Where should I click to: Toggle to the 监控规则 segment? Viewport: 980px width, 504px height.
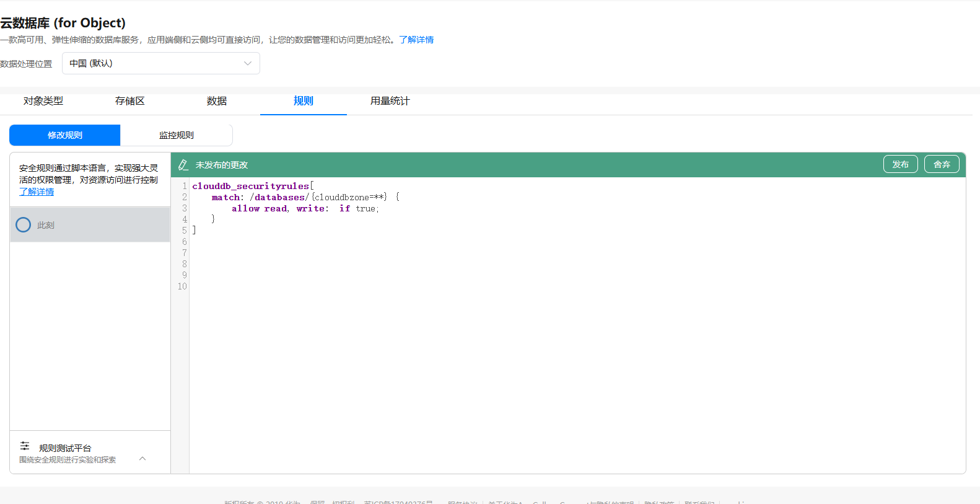pos(177,135)
